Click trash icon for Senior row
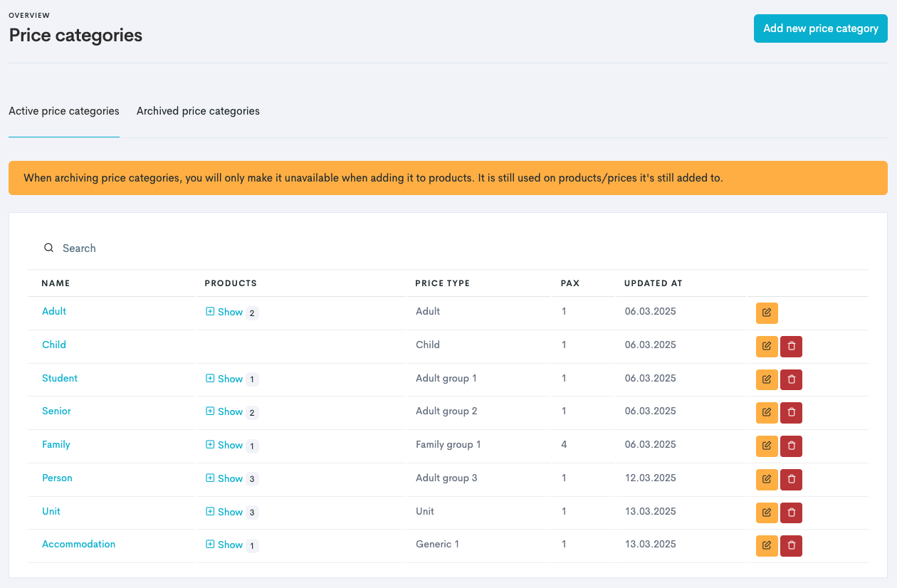This screenshot has width=897, height=588. (x=791, y=412)
